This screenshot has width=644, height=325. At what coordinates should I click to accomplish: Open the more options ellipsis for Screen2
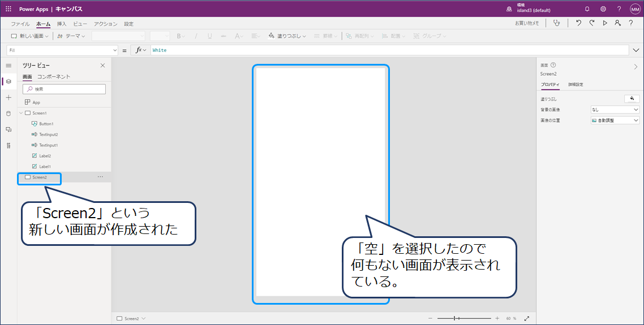pos(100,177)
